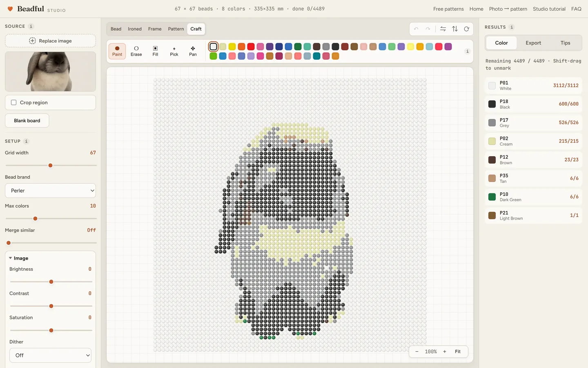Collapse the Image settings section
The height and width of the screenshot is (368, 588).
[x=18, y=258]
